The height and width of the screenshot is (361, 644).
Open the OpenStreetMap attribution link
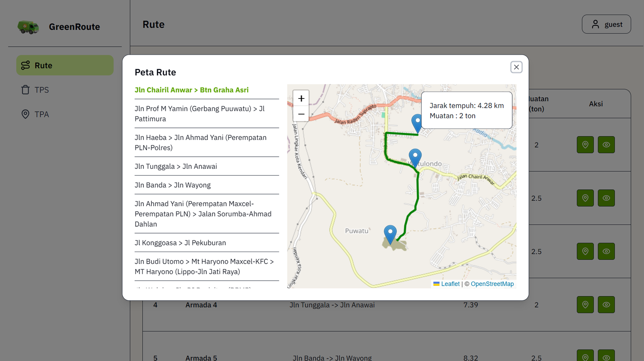pos(492,284)
